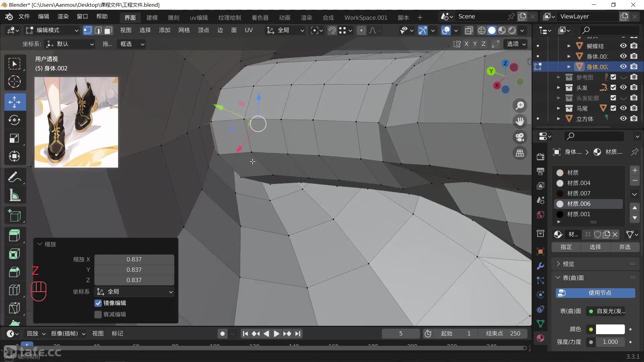Switch to the 建模 workspace tab

click(152, 17)
